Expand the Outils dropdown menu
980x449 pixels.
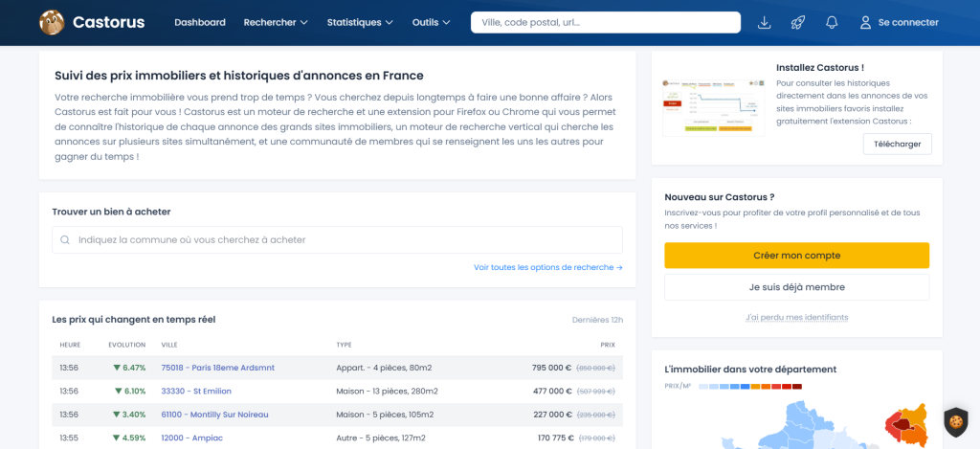pyautogui.click(x=432, y=23)
